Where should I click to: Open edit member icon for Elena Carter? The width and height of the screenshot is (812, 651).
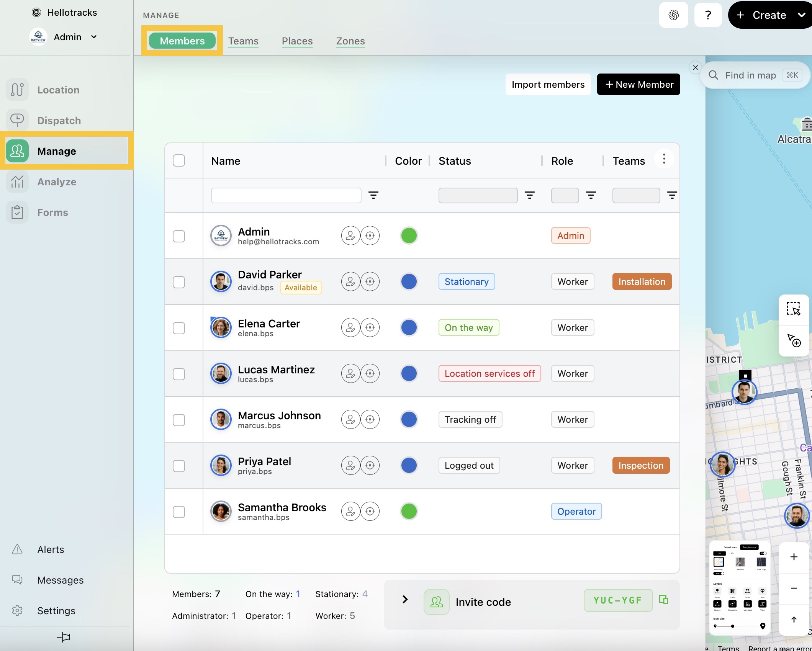click(350, 327)
